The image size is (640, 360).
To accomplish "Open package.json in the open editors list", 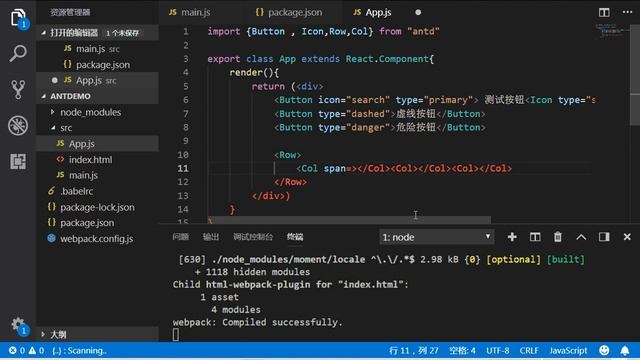I will coord(98,64).
